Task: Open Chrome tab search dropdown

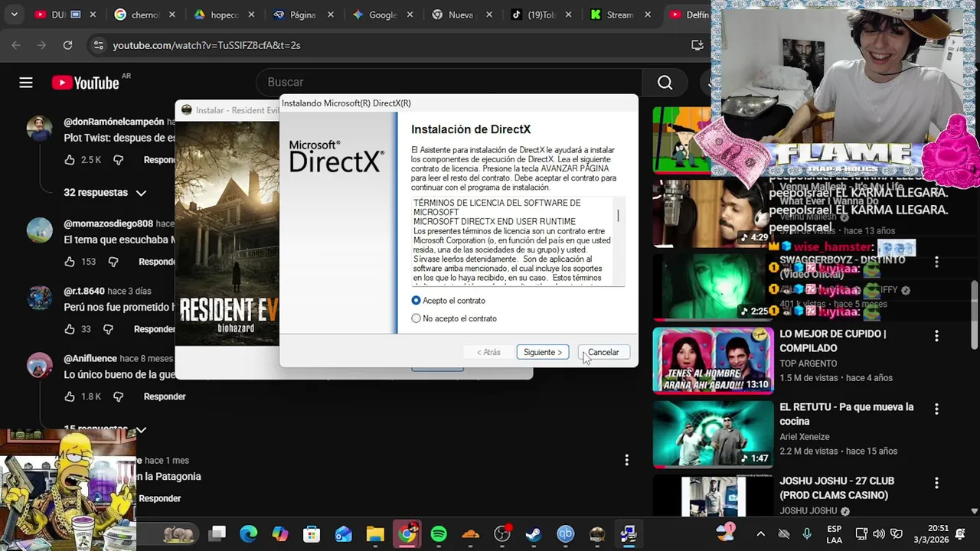Action: click(15, 15)
